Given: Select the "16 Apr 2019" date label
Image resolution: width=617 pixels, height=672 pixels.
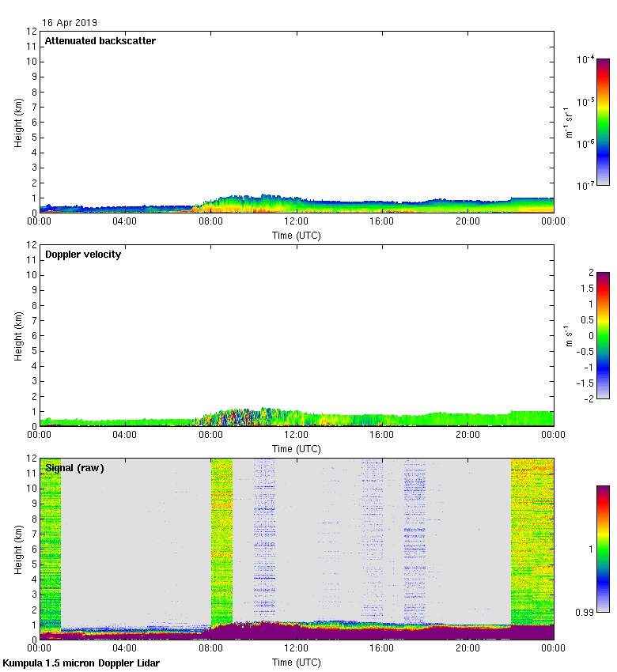Looking at the screenshot, I should click(x=70, y=23).
